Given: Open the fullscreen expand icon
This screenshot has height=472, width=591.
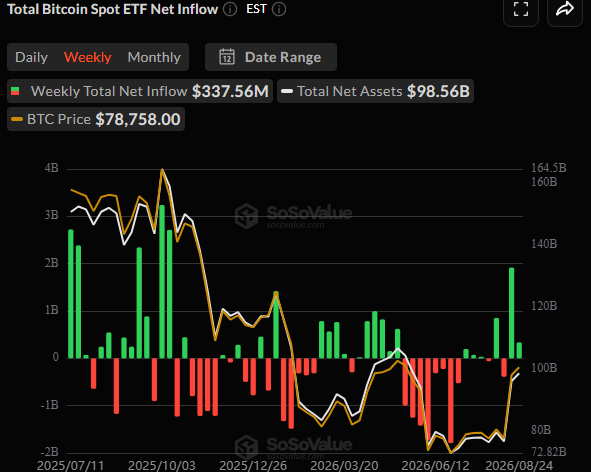Looking at the screenshot, I should coord(521,9).
